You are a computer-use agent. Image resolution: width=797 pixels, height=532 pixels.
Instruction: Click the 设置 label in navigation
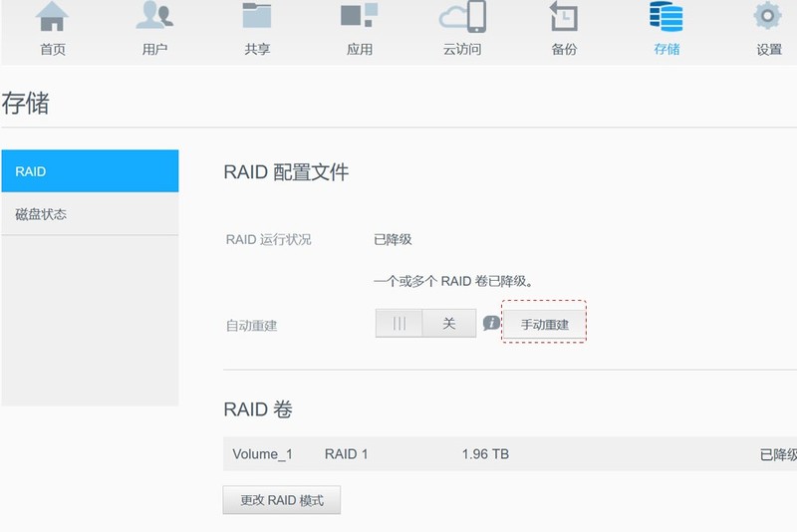pyautogui.click(x=769, y=49)
